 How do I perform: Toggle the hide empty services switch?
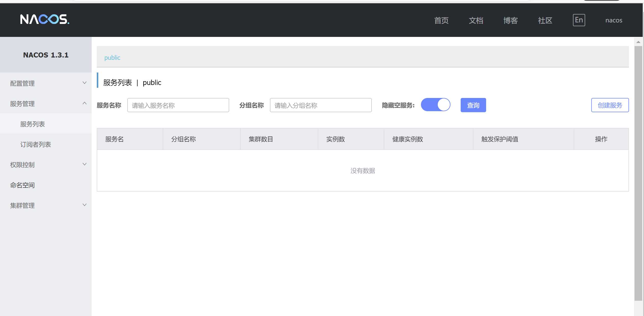coord(435,105)
